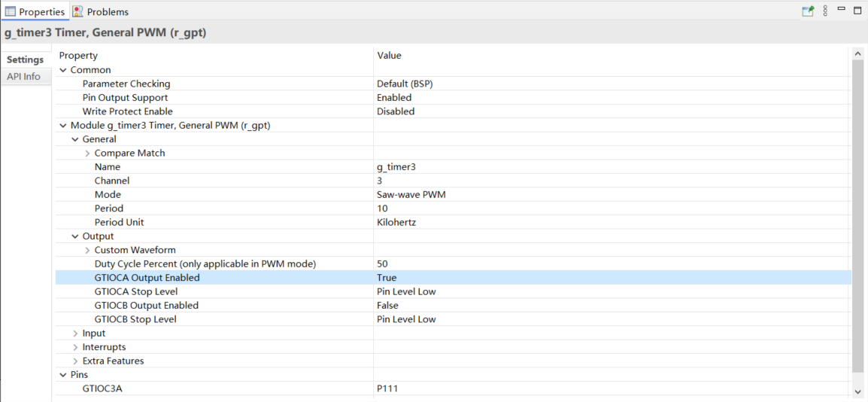Open the View Menu three-dots icon
The width and height of the screenshot is (868, 402).
coord(825,11)
